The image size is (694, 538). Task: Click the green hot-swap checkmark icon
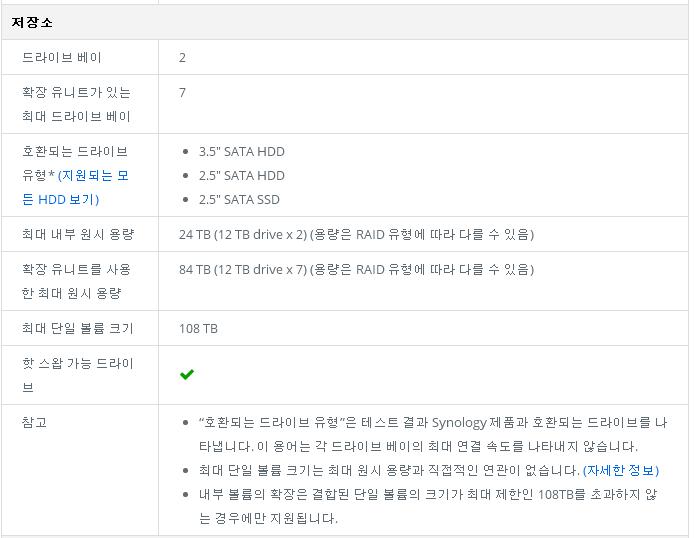coord(187,375)
